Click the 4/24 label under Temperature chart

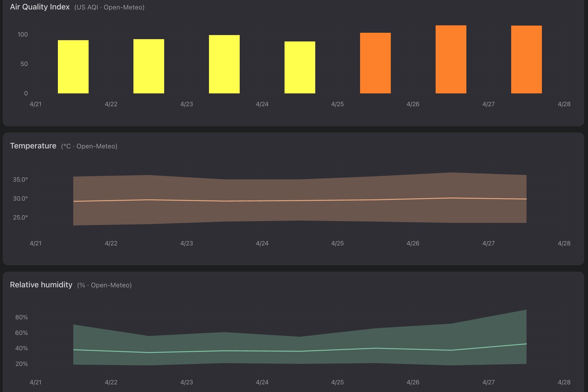pos(262,243)
